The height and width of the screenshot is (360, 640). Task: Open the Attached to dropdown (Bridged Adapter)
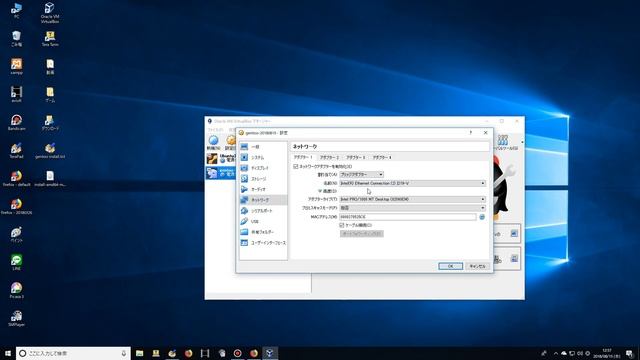[362, 175]
